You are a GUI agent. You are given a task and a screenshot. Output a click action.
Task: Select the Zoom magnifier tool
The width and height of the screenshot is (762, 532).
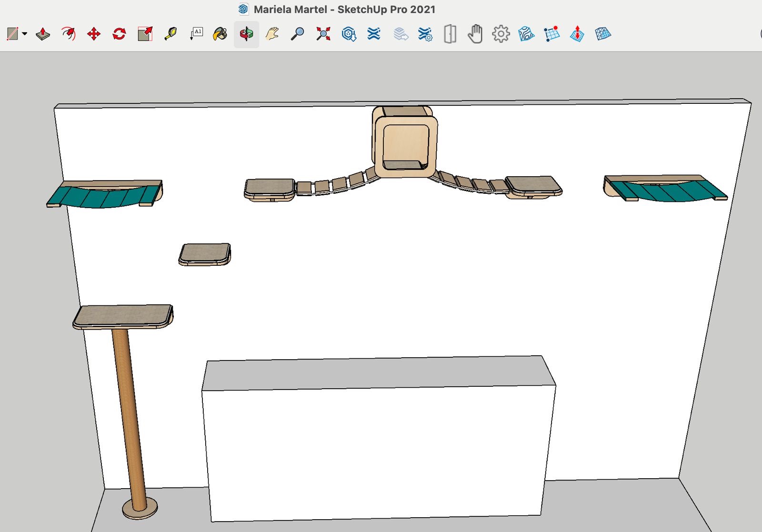click(x=298, y=34)
